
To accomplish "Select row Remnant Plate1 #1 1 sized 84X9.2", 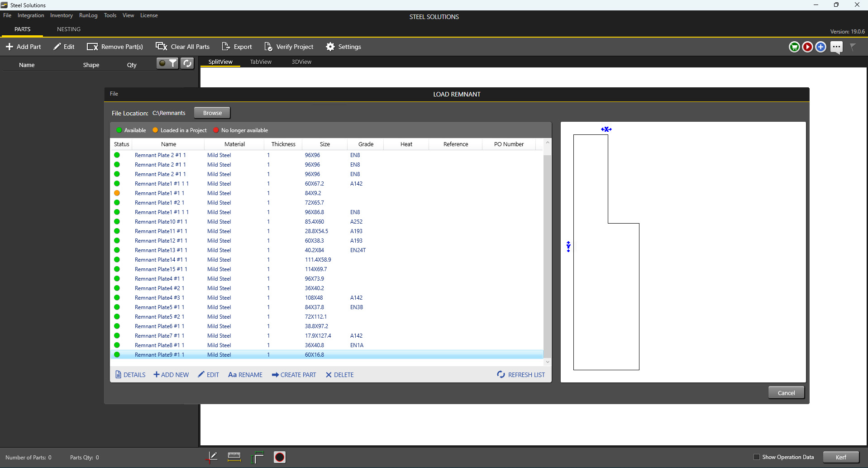I will (327, 193).
